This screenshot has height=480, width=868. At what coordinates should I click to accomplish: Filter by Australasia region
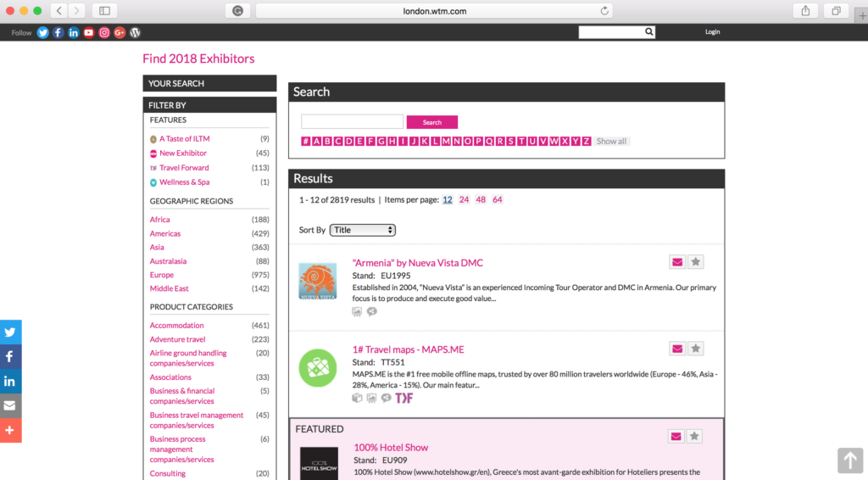coord(168,261)
